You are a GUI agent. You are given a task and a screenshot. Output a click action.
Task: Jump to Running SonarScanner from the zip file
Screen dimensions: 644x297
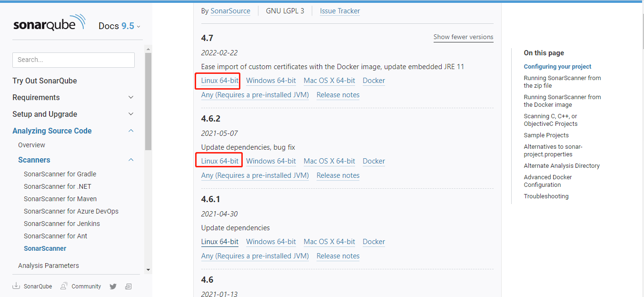[562, 82]
